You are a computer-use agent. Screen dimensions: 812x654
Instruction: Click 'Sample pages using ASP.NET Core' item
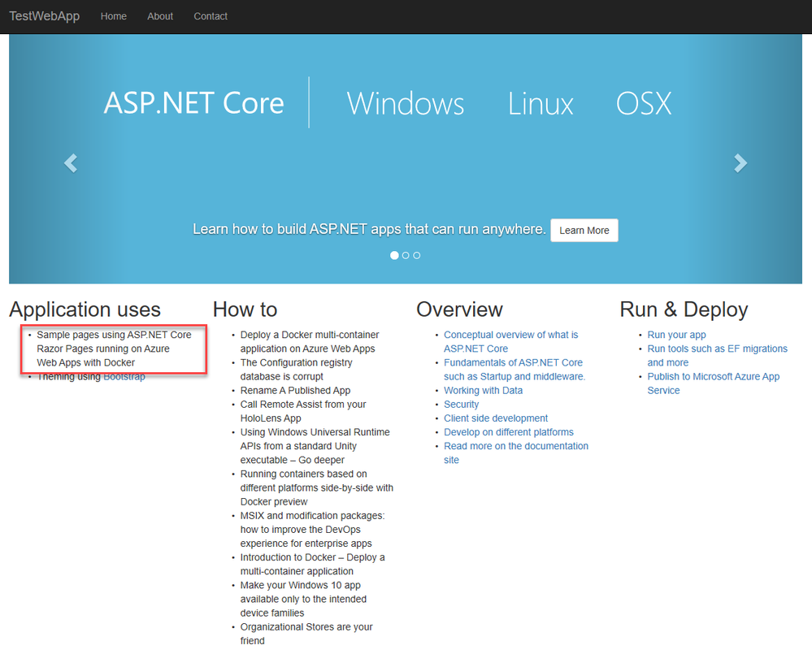pyautogui.click(x=114, y=349)
